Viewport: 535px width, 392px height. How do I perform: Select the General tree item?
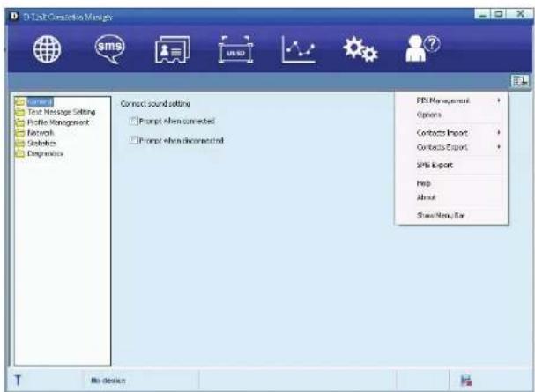coord(40,101)
